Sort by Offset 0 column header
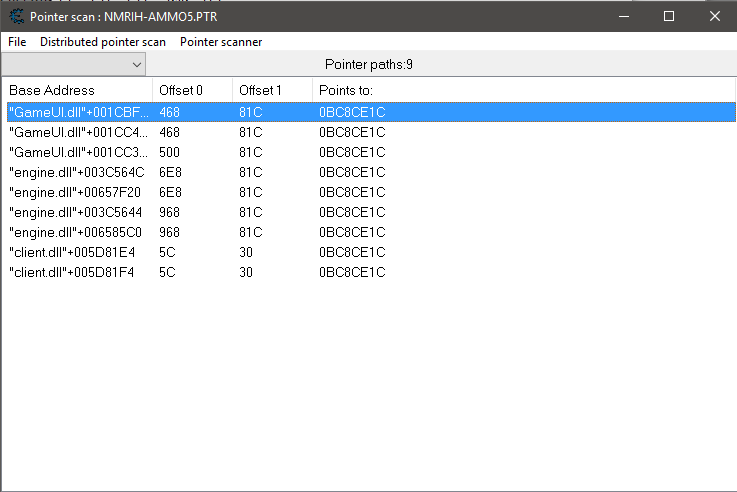This screenshot has width=737, height=492. (x=181, y=90)
